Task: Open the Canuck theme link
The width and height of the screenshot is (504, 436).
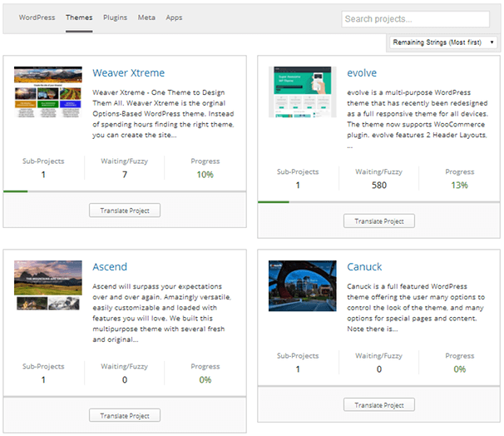Action: click(364, 267)
